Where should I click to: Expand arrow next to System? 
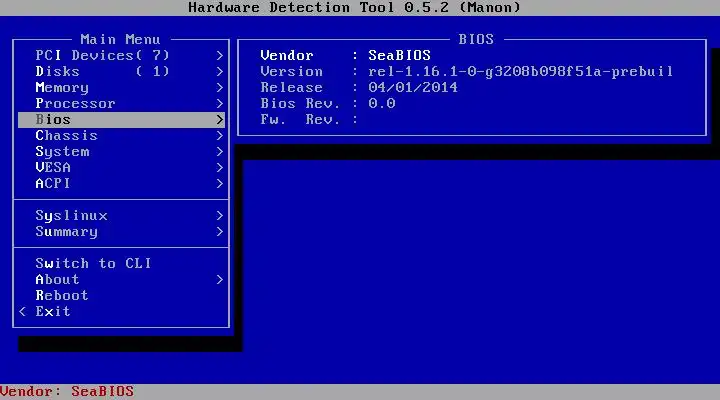[x=219, y=152]
